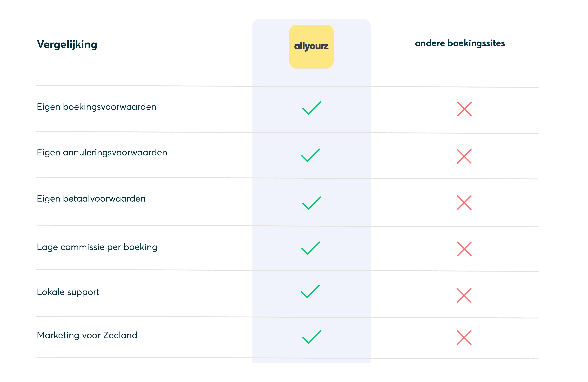Click green checkmark for Marketing voor Zeeland
Image resolution: width=588 pixels, height=382 pixels.
[312, 337]
